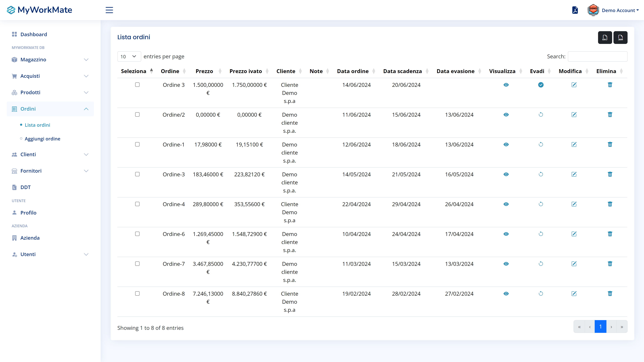Open the PDF document icon in header
Viewport: 644px width, 362px height.
tap(575, 10)
